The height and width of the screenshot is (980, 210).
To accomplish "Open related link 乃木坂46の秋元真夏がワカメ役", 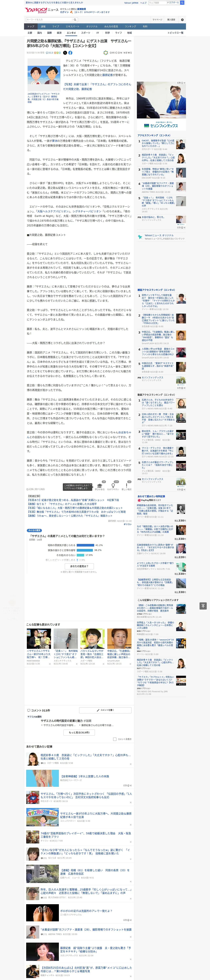I will pyautogui.click(x=76, y=512).
